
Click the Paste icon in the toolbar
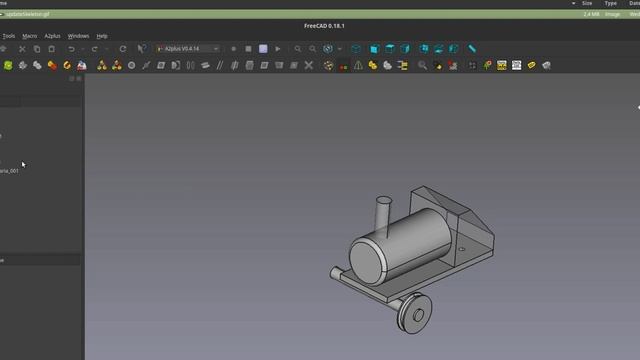[x=51, y=49]
